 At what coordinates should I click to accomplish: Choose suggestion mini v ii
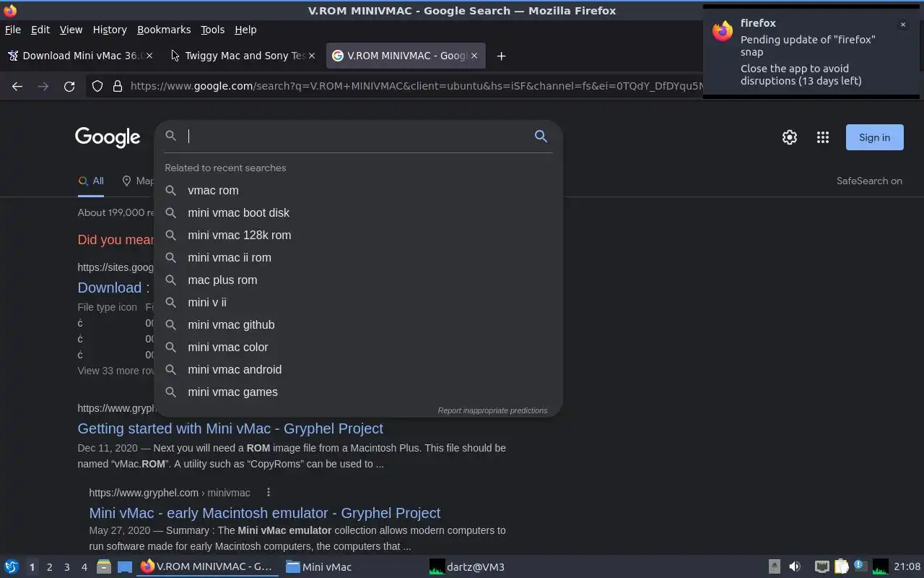point(358,302)
